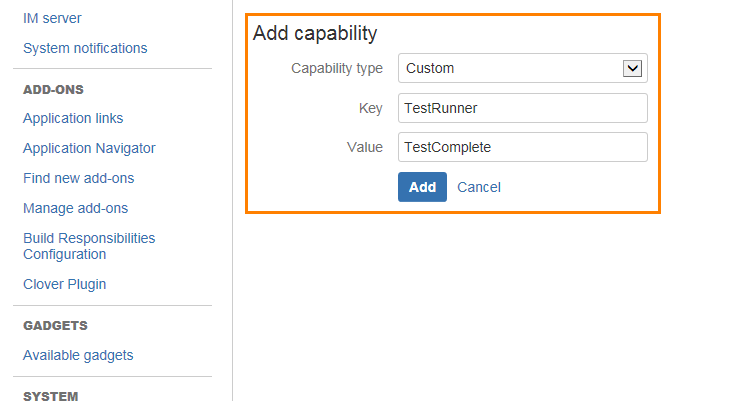Open Manage add-ons page
This screenshot has height=401, width=740.
(x=75, y=208)
